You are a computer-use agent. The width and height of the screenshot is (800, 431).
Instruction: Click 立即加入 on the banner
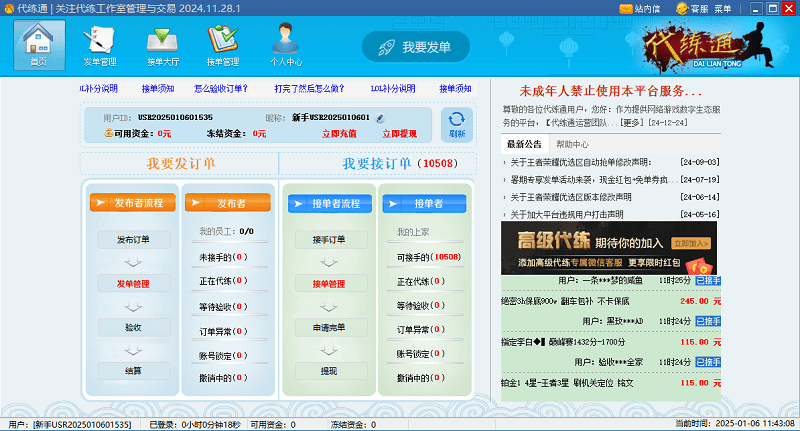[x=691, y=243]
